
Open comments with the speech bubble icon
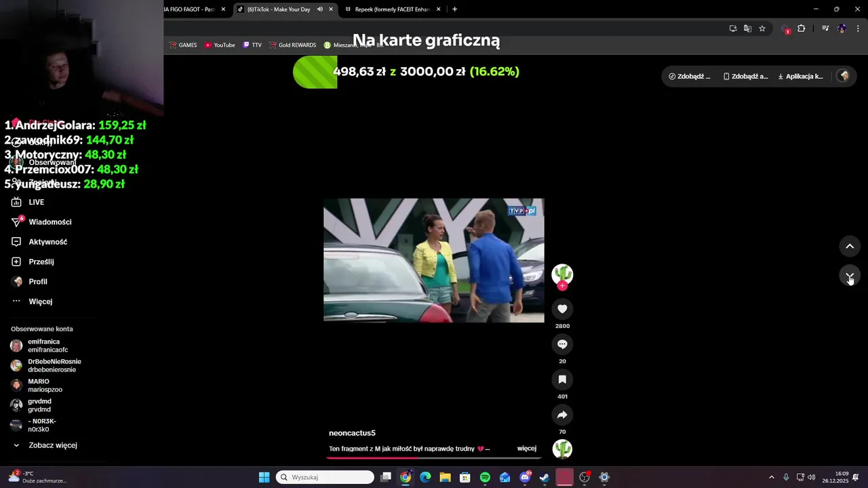click(x=562, y=344)
